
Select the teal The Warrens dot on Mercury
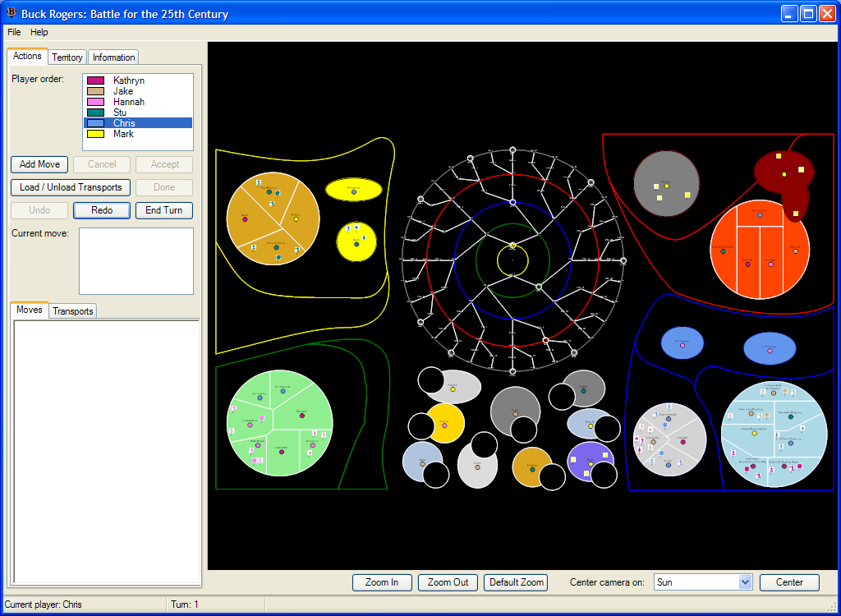coord(269,191)
